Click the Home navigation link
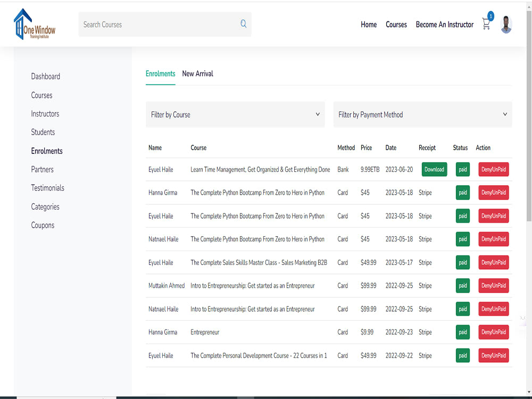 (369, 24)
